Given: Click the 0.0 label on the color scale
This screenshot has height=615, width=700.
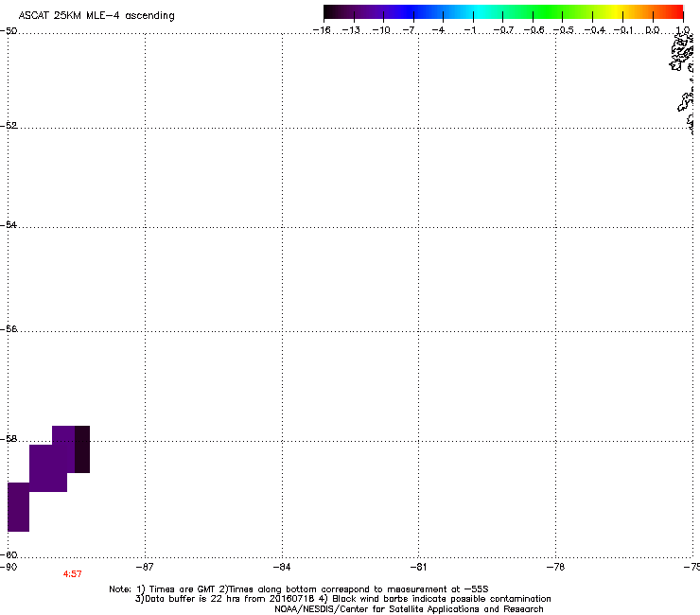Looking at the screenshot, I should tap(653, 30).
